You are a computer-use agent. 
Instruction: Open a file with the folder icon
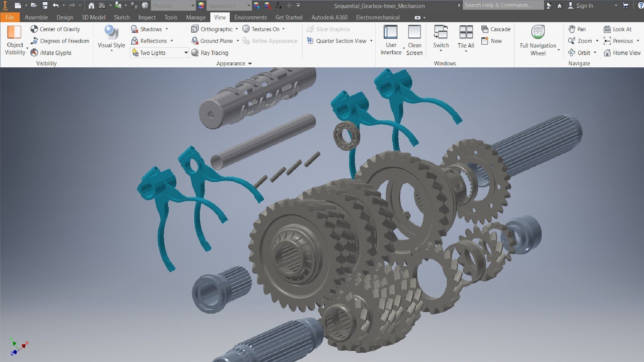tap(34, 5)
